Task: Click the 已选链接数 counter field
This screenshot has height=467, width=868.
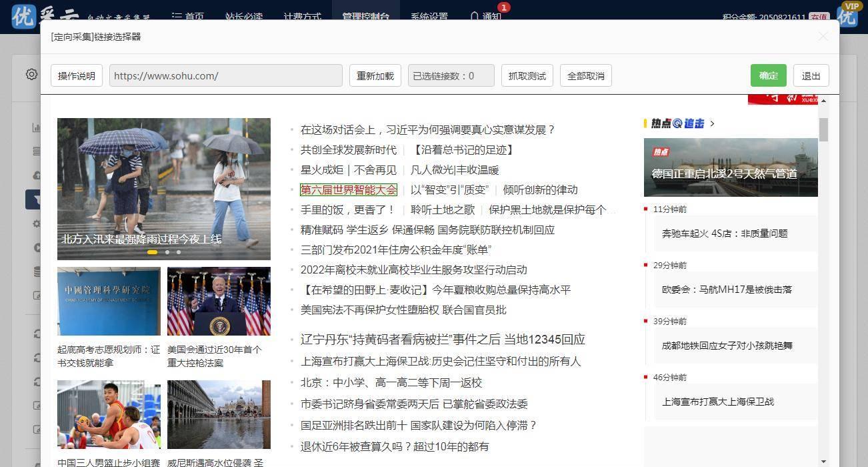Action: [x=451, y=75]
